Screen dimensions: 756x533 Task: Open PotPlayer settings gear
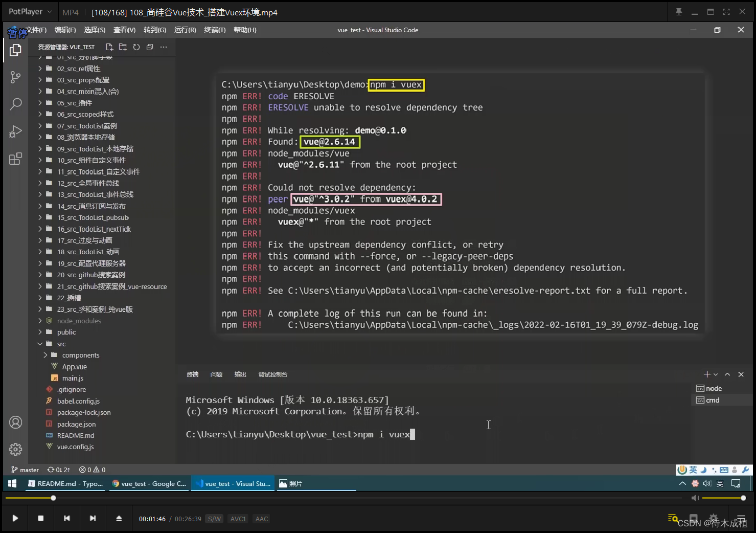714,518
